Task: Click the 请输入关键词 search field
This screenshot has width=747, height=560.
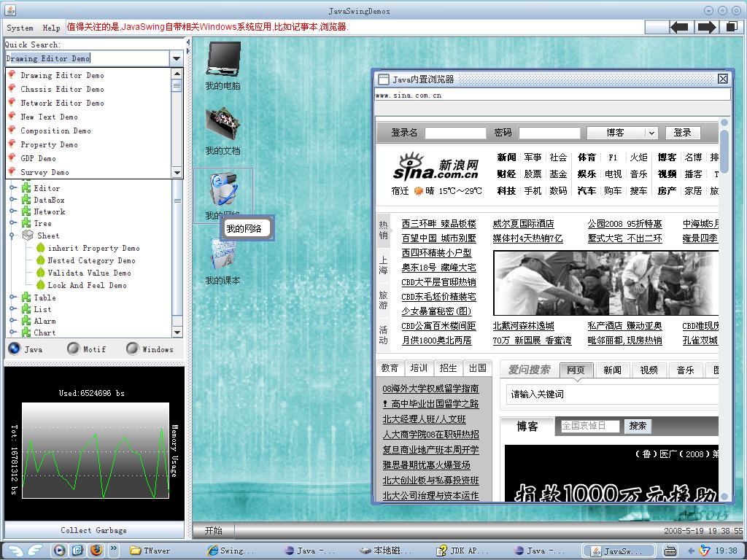Action: coord(612,394)
